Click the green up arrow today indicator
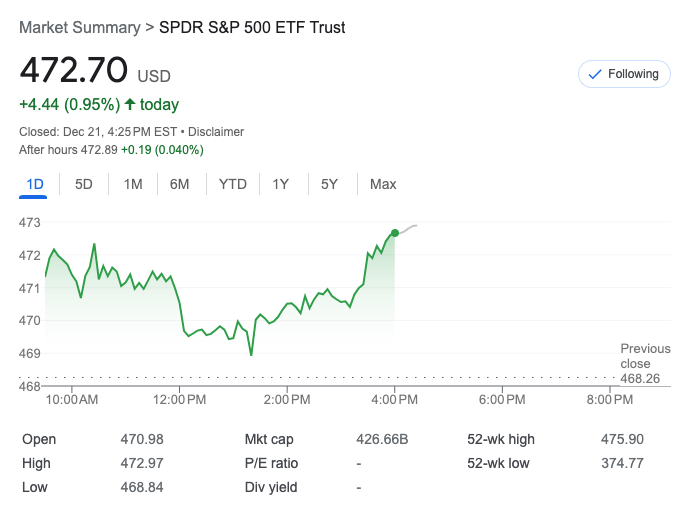Screen dimensions: 684x506 tap(129, 104)
